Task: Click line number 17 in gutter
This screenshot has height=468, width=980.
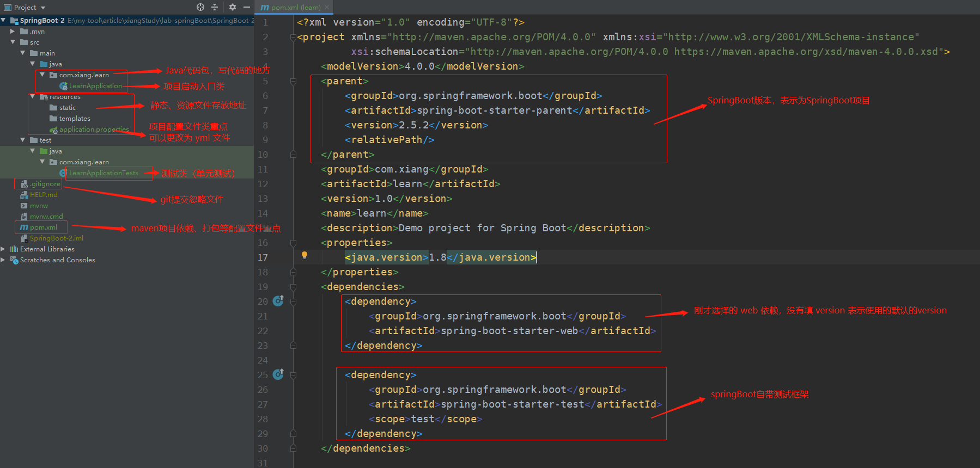Action: pos(263,257)
